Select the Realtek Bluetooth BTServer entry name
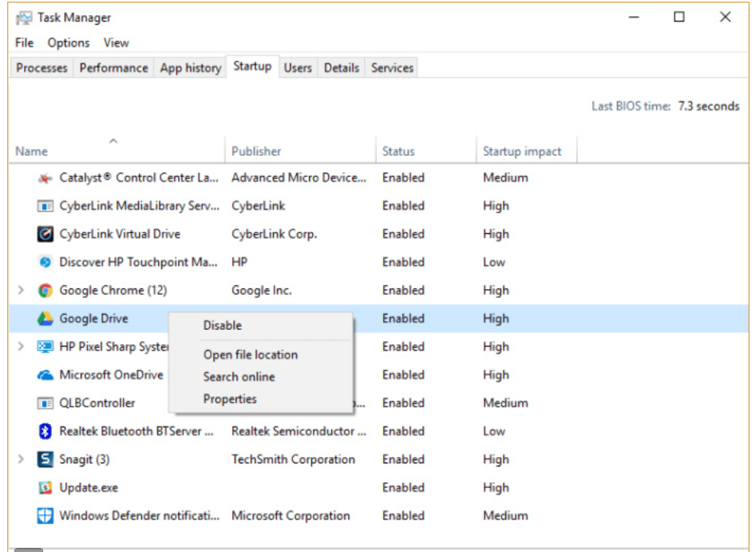Image resolution: width=756 pixels, height=552 pixels. [136, 431]
